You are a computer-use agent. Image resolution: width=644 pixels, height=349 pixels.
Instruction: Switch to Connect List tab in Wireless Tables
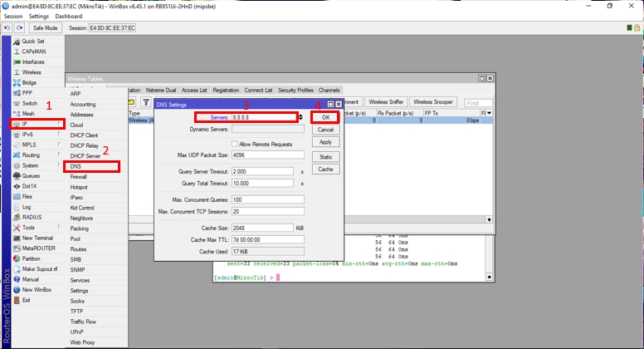tap(258, 90)
